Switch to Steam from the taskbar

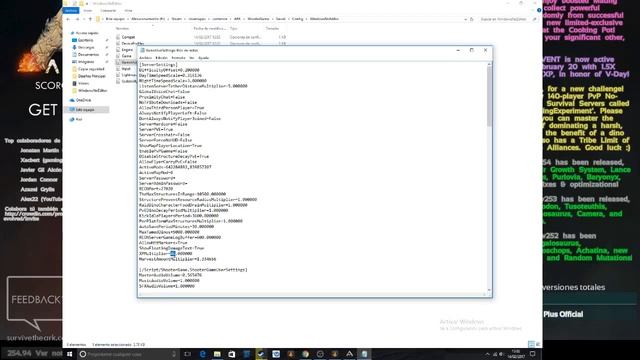[261, 354]
